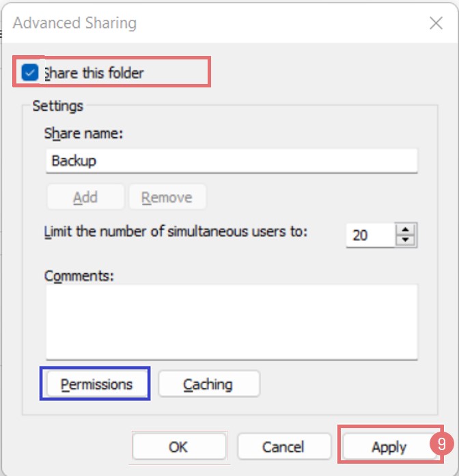Increase user limit with the up arrow

click(406, 229)
